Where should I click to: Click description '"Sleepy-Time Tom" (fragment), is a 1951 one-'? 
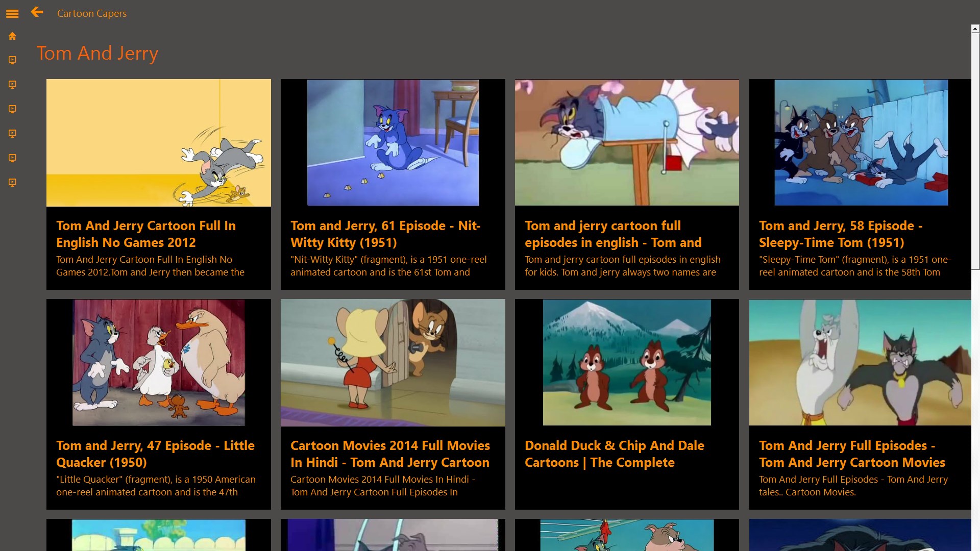855,260
